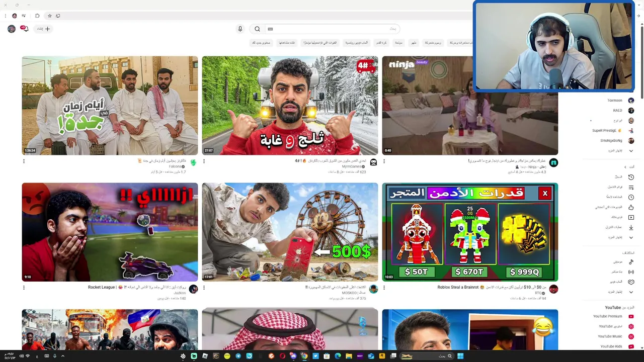
Task: Open YouTube Kids link in sidebar
Action: click(616, 346)
